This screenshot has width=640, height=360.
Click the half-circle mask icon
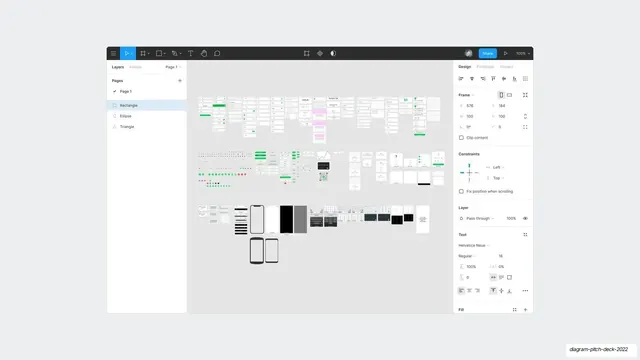333,53
